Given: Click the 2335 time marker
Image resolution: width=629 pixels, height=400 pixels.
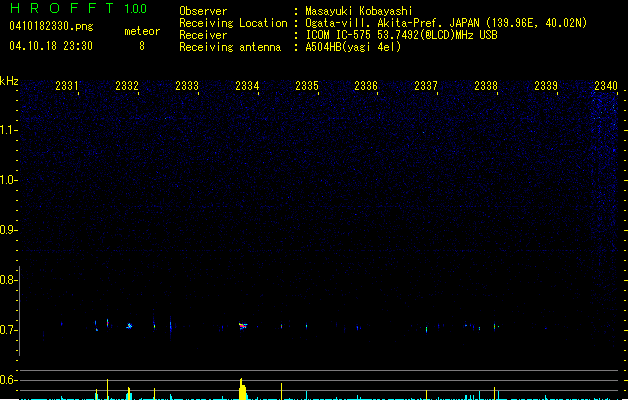Looking at the screenshot, I should pyautogui.click(x=307, y=86).
